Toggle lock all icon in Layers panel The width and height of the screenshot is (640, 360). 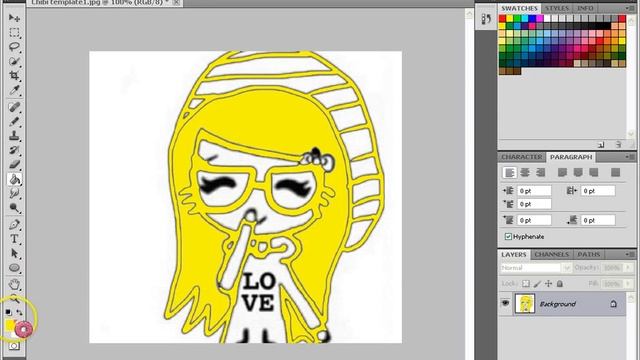560,283
